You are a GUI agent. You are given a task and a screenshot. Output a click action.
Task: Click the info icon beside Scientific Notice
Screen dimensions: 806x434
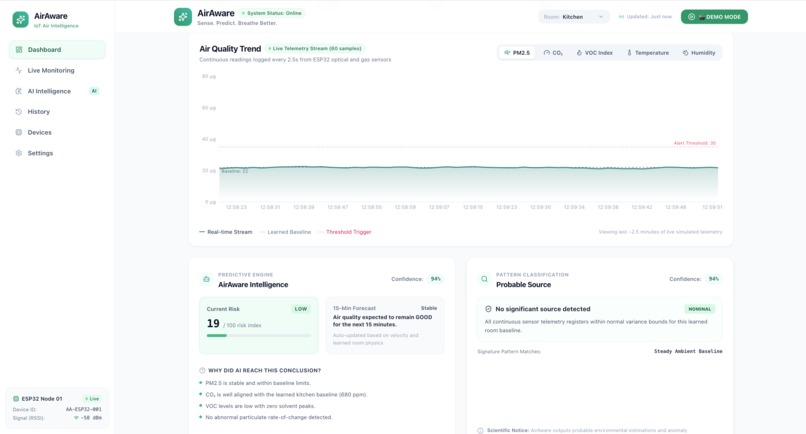(480, 430)
